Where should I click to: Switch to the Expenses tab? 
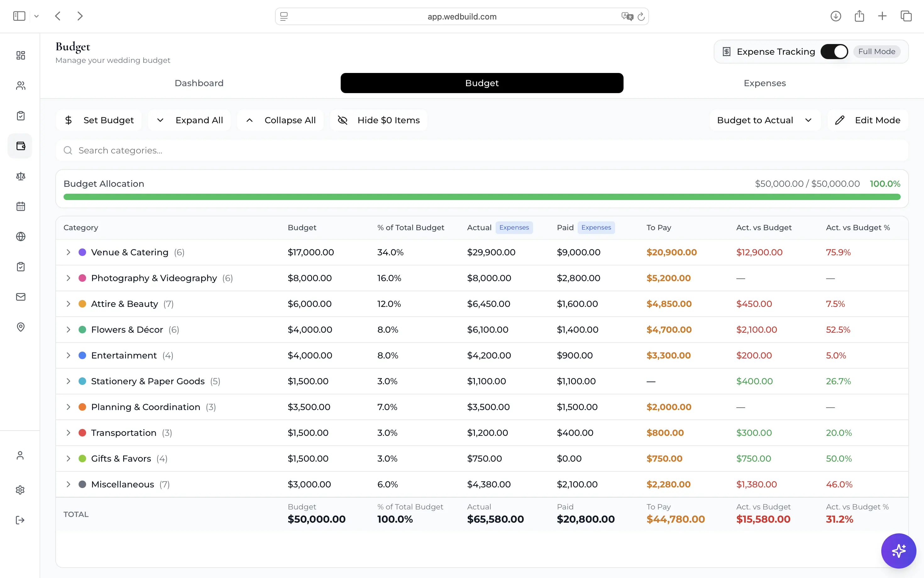765,83
